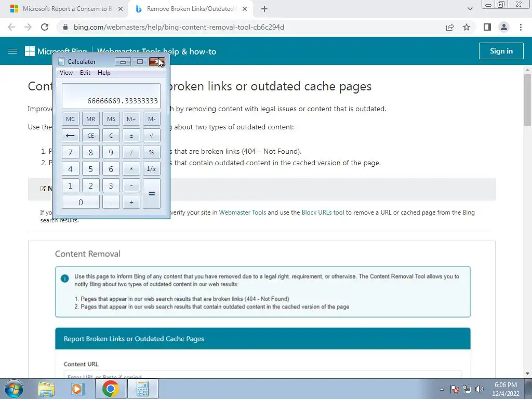The image size is (532, 399).
Task: Click the decimal point button in Calculator
Action: point(111,202)
